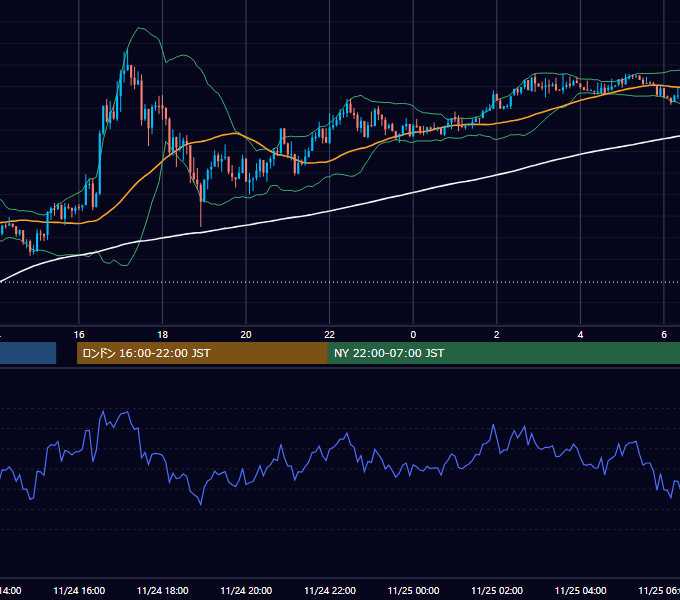Image resolution: width=680 pixels, height=600 pixels.
Task: Click hour label 4 on upper axis
Action: [580, 335]
